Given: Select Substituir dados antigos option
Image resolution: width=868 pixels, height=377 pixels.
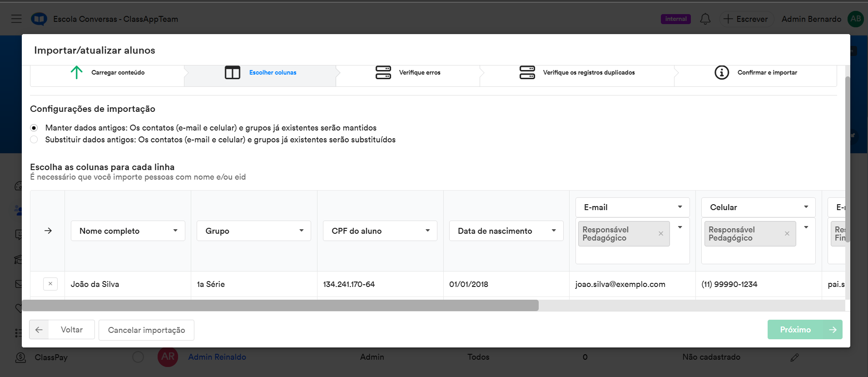Looking at the screenshot, I should point(34,140).
